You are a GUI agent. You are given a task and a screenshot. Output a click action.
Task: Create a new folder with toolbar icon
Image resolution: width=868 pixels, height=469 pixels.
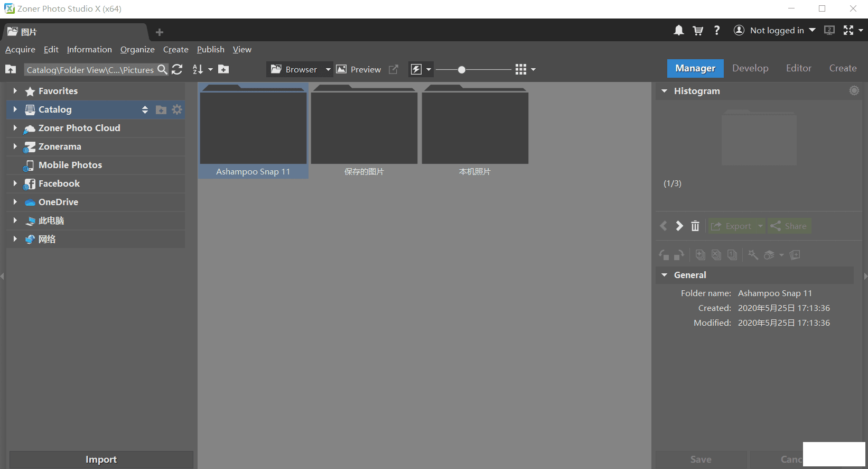[223, 69]
